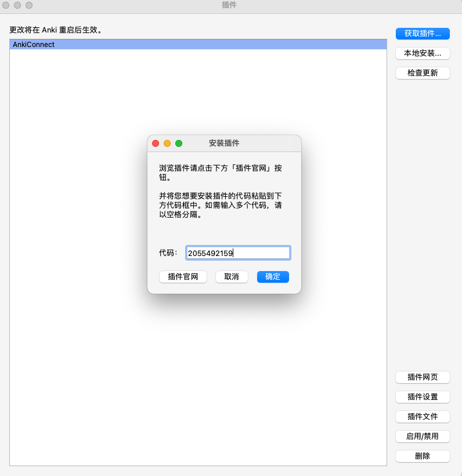Screen dimensions: 462x476
Task: Minimize the 安装插件 dialog with yellow button
Action: 167,143
